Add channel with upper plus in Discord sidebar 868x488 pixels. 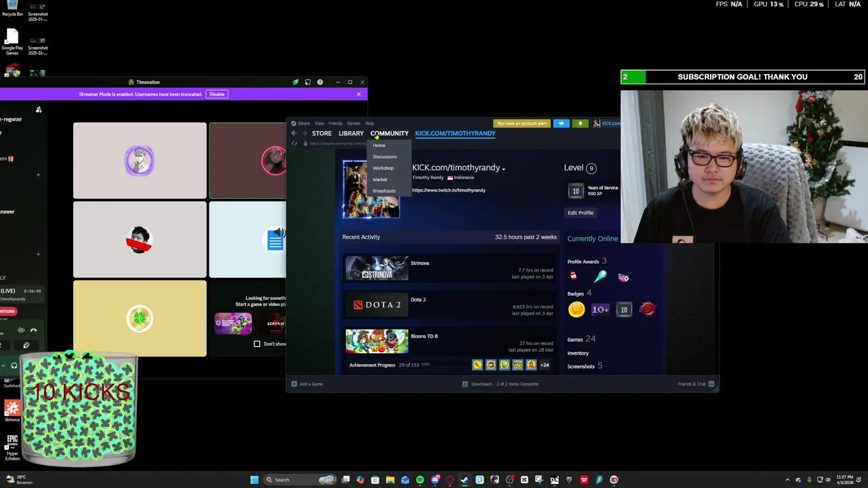[x=38, y=175]
